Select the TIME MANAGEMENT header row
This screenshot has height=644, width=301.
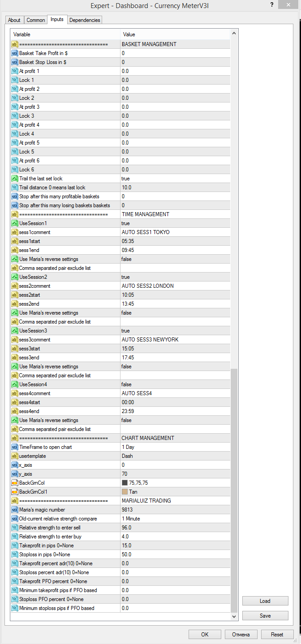pyautogui.click(x=120, y=214)
